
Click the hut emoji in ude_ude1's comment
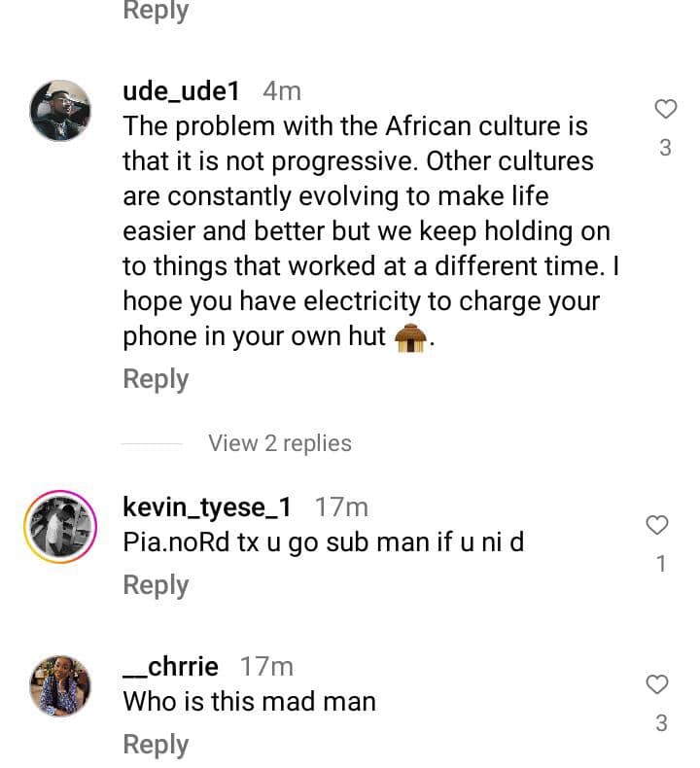[x=411, y=337]
